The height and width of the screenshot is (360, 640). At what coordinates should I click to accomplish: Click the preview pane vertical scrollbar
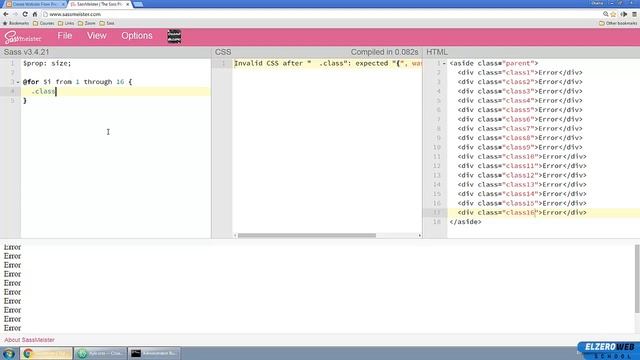click(637, 279)
